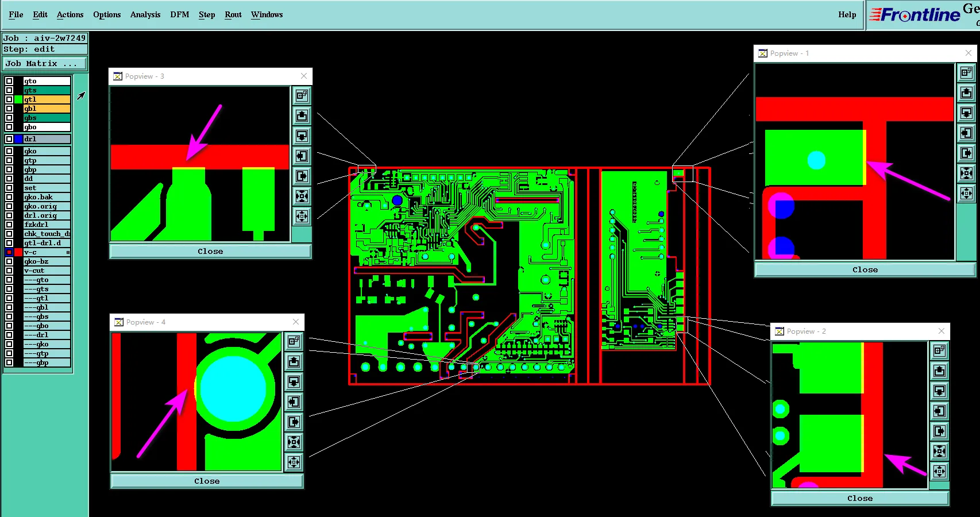Open the Rout menu
This screenshot has width=980, height=517.
[x=233, y=14]
